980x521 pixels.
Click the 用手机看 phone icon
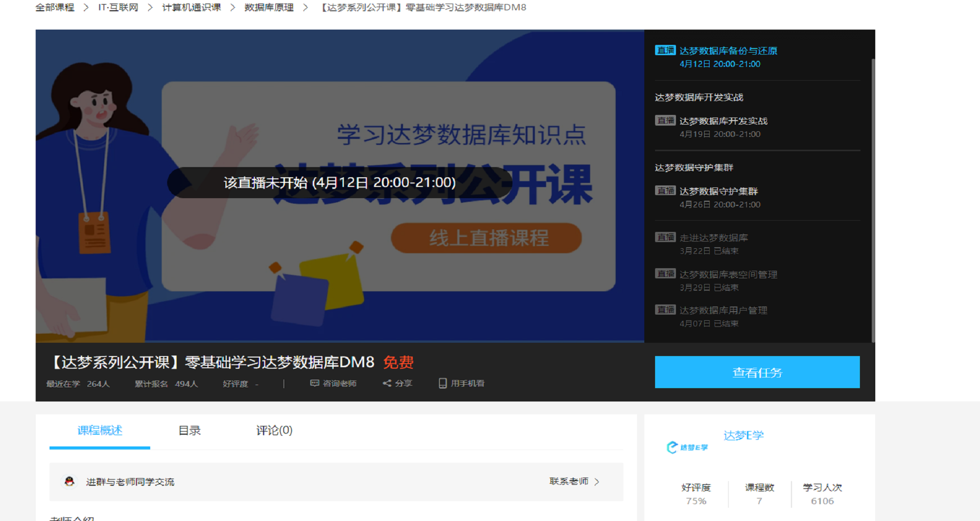[442, 383]
